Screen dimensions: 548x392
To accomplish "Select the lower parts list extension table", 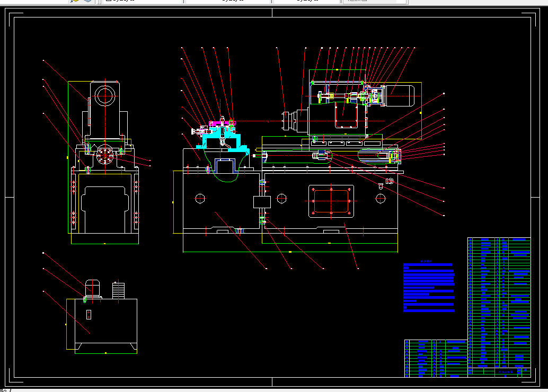I will coord(436,359).
